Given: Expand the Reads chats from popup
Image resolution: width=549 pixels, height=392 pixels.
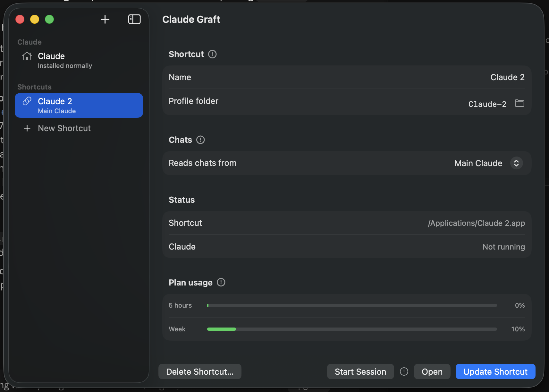Looking at the screenshot, I should point(516,163).
